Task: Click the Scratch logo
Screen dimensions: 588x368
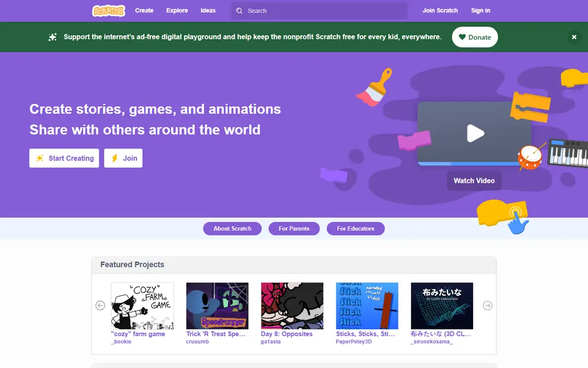Action: 109,11
